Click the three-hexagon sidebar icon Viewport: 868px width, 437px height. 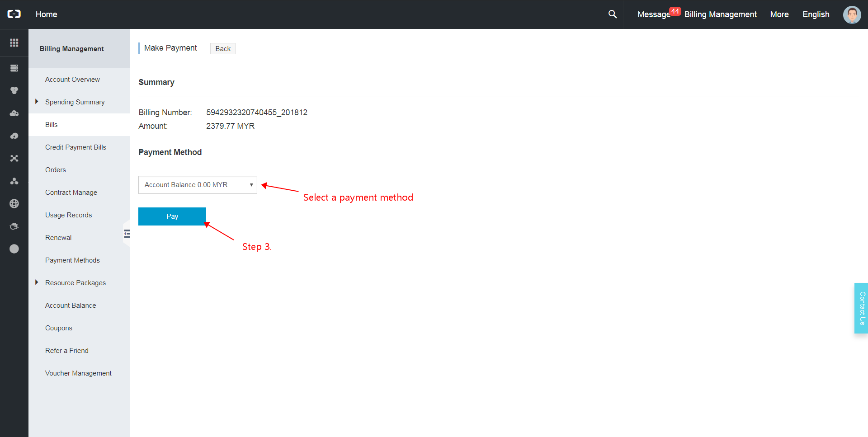(x=14, y=91)
